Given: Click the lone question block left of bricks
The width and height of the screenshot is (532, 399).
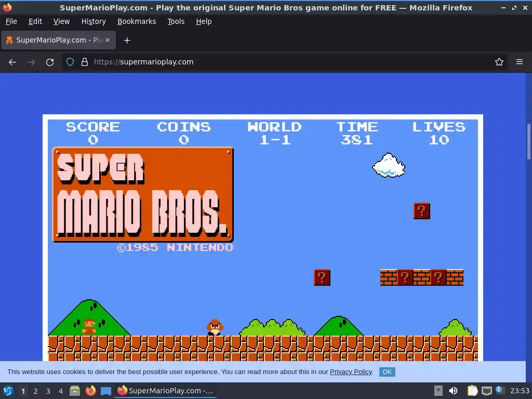Looking at the screenshot, I should (322, 277).
